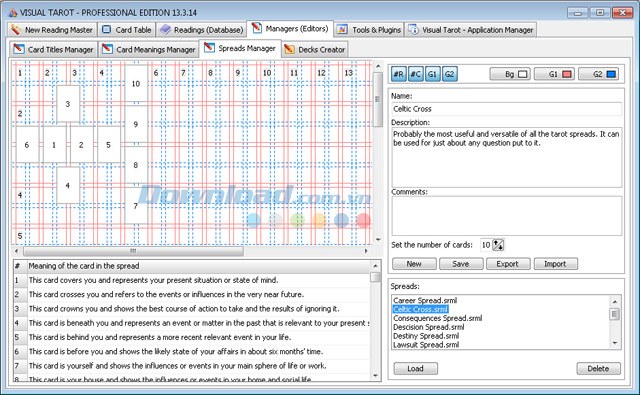Pick the Bg background color
Screen dimensions: 640x395
point(510,74)
